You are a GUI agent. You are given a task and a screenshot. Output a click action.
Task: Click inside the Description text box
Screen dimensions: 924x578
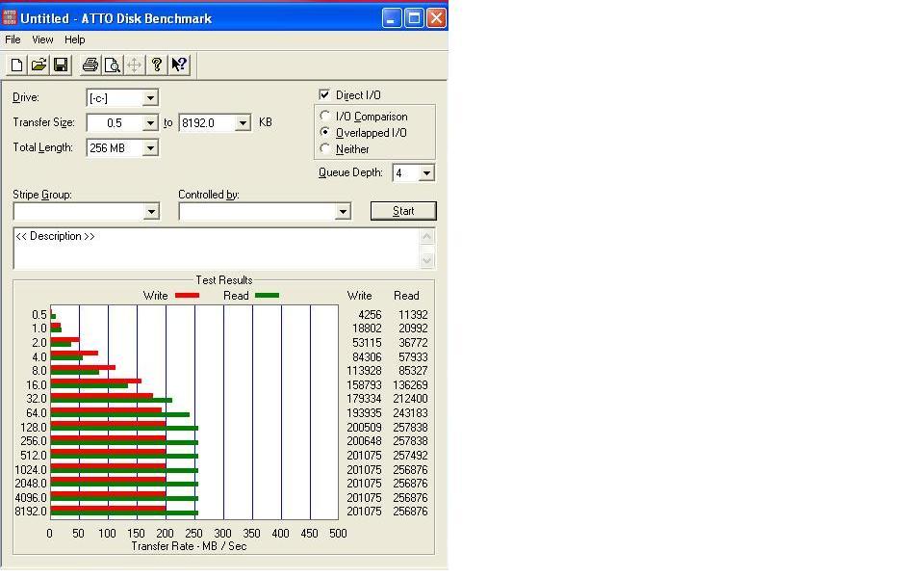click(x=217, y=249)
